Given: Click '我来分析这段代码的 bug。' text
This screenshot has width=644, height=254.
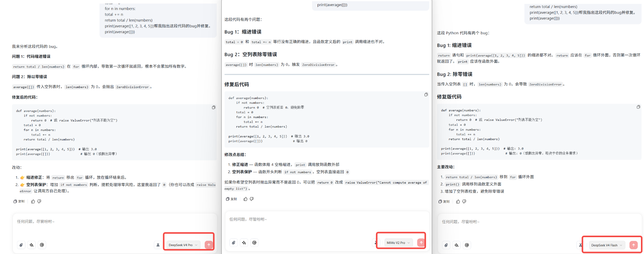Looking at the screenshot, I should coord(35,47).
